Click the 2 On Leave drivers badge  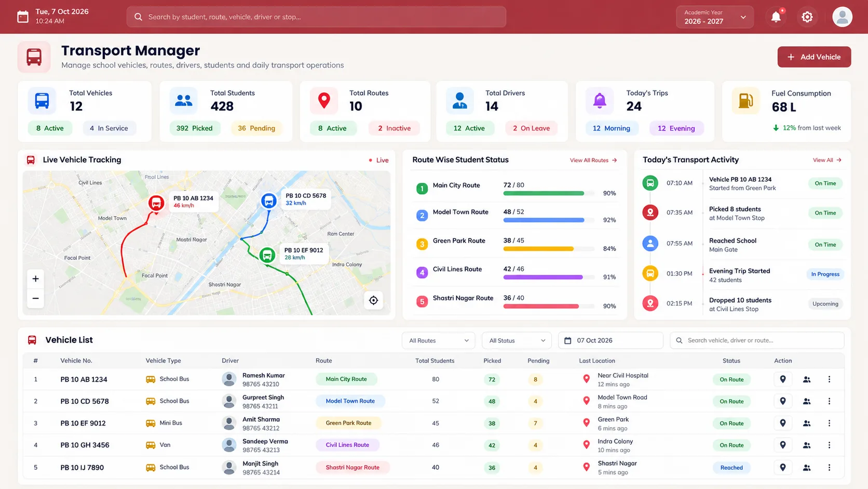(x=531, y=128)
